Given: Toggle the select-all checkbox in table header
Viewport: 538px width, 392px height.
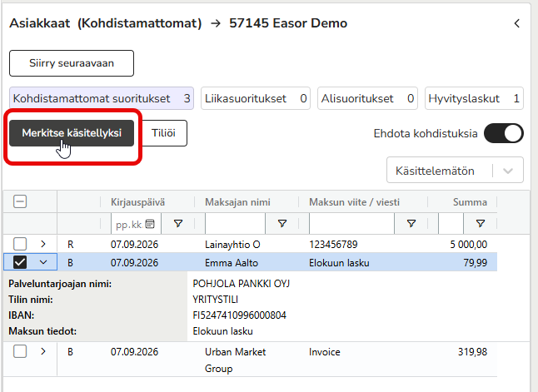Looking at the screenshot, I should pos(20,201).
